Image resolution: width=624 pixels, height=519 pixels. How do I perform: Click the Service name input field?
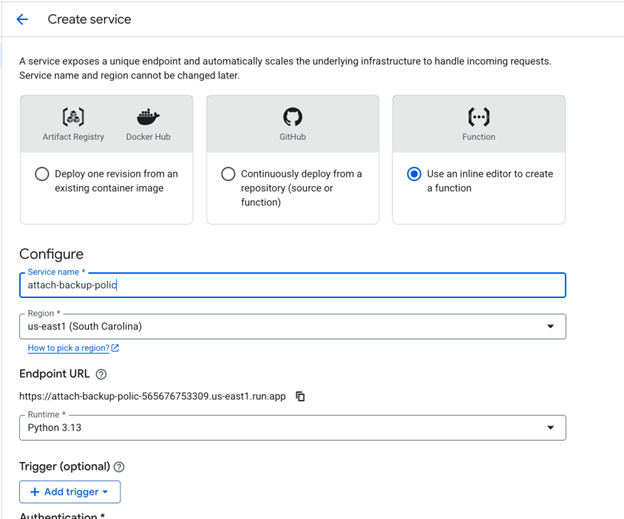(292, 285)
